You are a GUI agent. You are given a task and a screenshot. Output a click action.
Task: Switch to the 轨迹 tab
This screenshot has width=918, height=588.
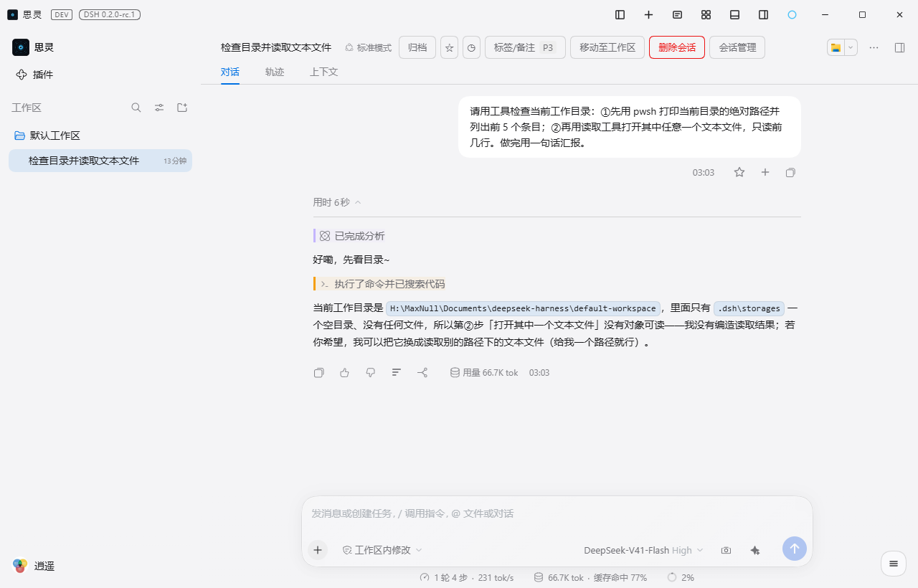pos(275,72)
